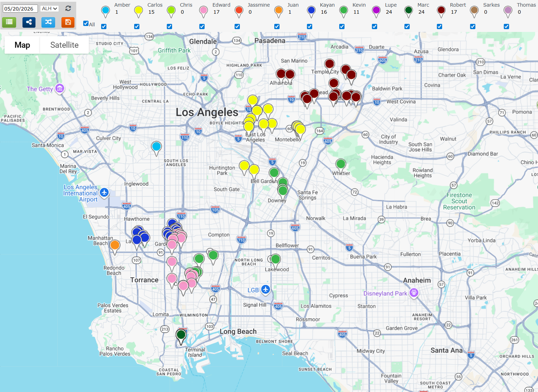Open the green list view button

point(9,22)
